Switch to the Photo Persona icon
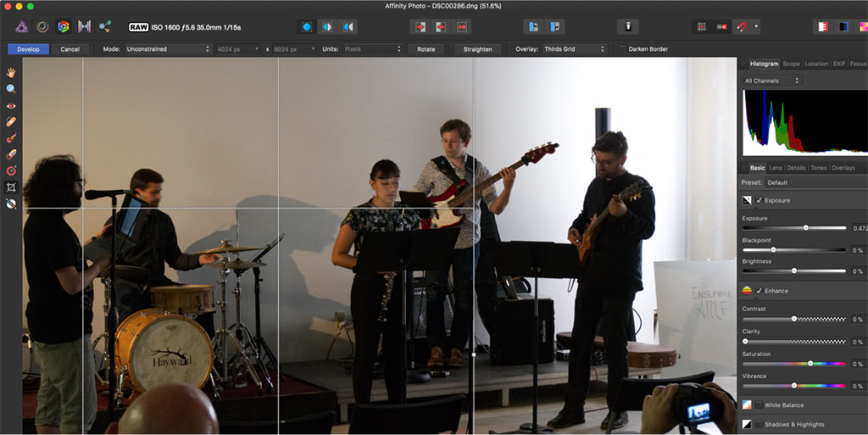Screen dimensions: 868x435 tap(21, 26)
